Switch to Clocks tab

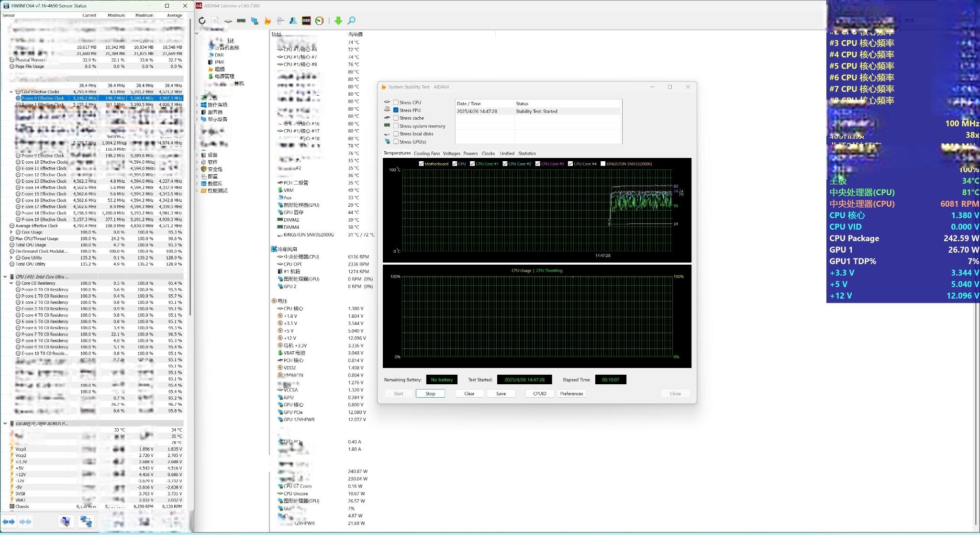click(488, 154)
